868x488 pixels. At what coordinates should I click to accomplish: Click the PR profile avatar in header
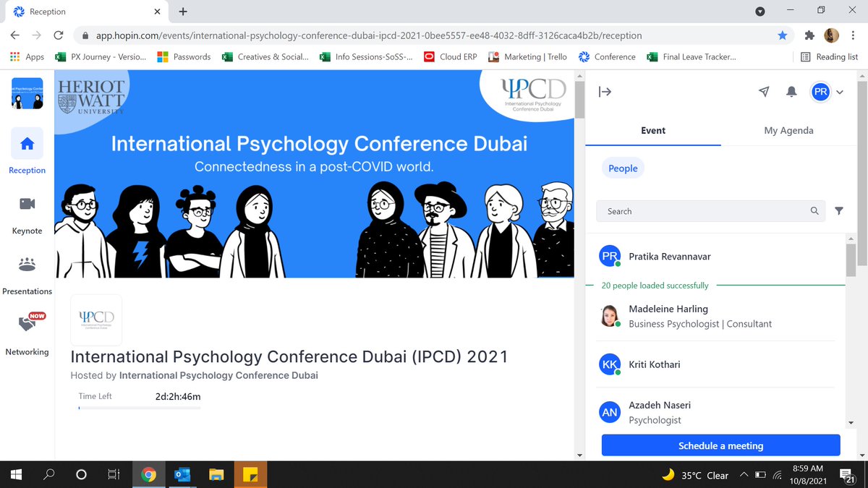(x=820, y=92)
